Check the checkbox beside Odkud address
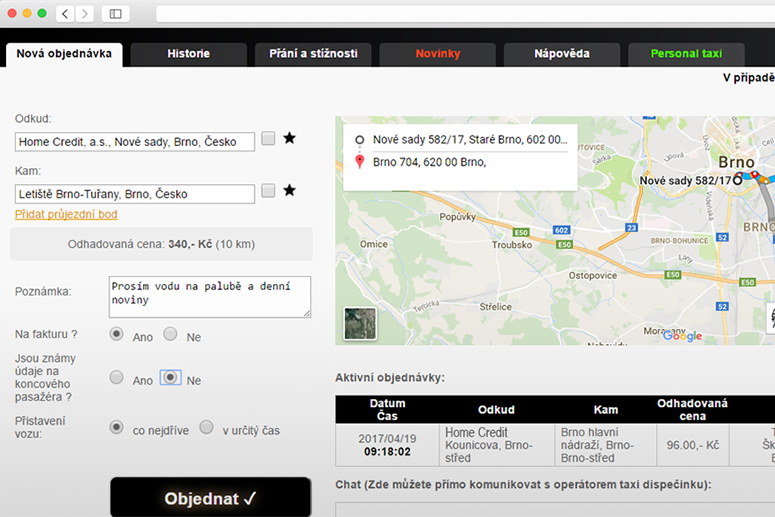Image resolution: width=775 pixels, height=517 pixels. (268, 139)
